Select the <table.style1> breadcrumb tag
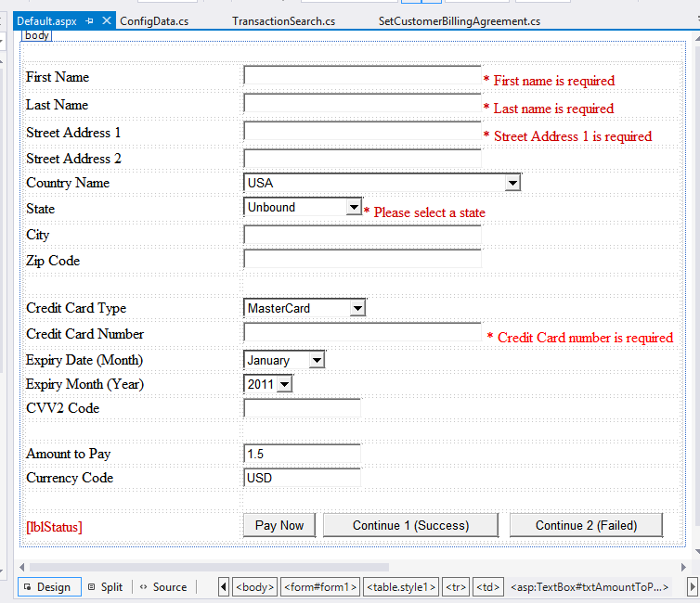Viewport: 700px width, 603px height. (400, 587)
